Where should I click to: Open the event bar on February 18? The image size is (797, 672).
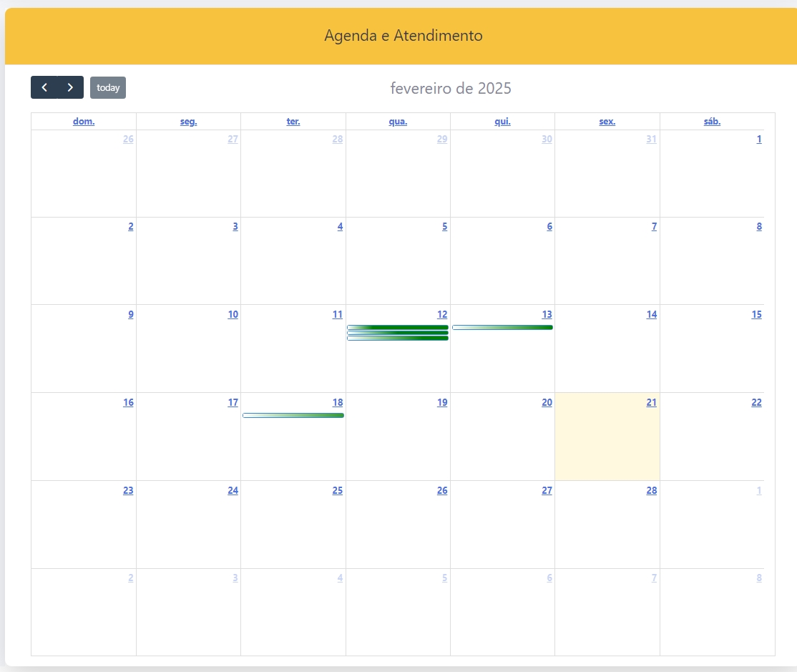coord(293,416)
